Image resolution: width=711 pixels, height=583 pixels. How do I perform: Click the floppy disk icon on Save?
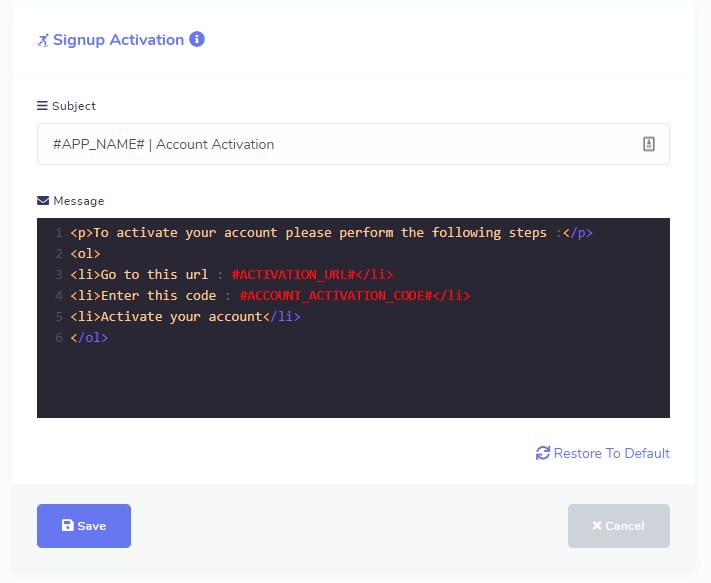(x=67, y=526)
